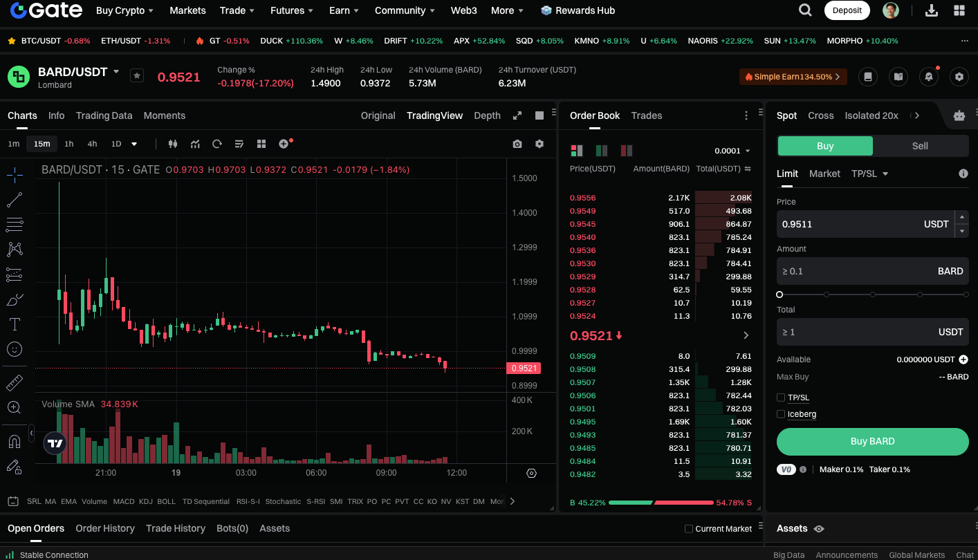
Task: Select the Buy side toggle
Action: (825, 146)
